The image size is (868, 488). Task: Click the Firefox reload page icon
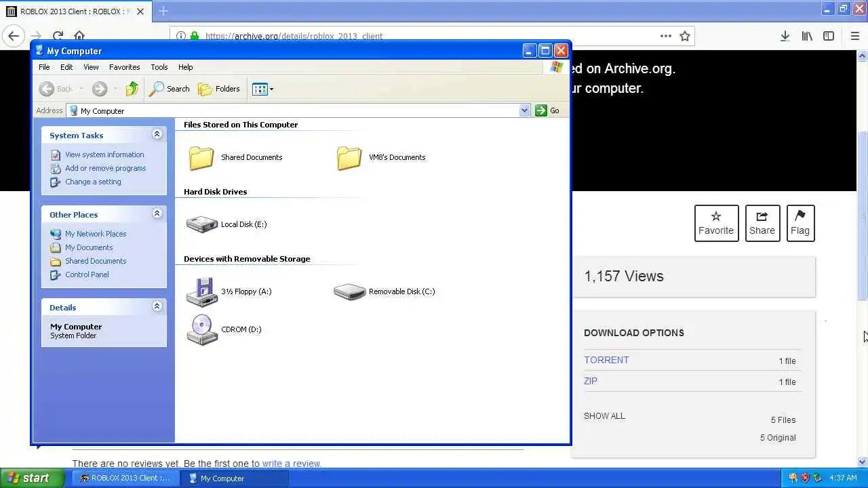click(x=58, y=36)
